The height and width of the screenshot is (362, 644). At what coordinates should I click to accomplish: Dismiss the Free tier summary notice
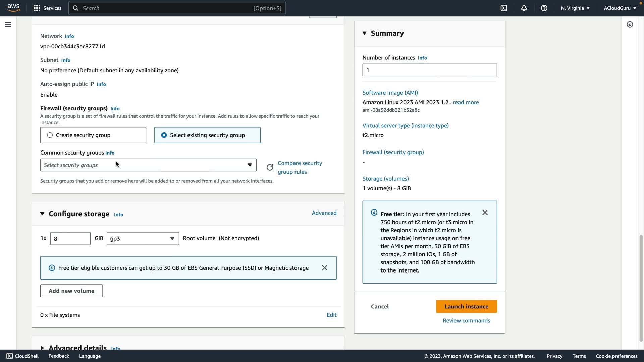485,213
